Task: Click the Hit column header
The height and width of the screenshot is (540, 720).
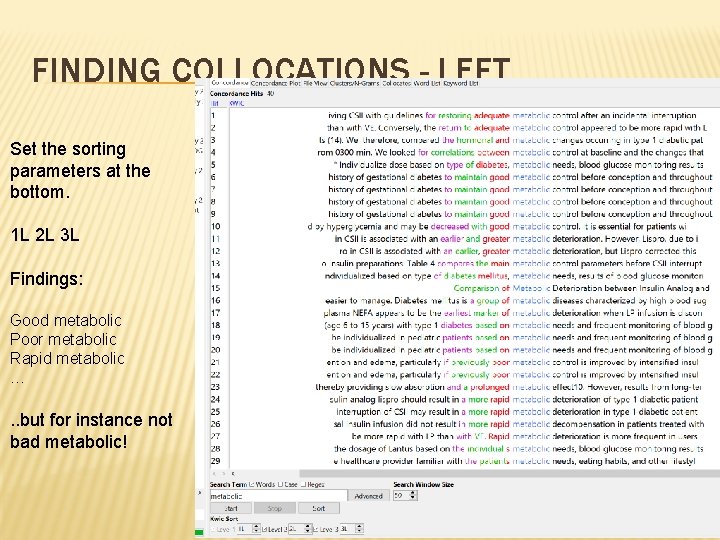Action: point(214,103)
